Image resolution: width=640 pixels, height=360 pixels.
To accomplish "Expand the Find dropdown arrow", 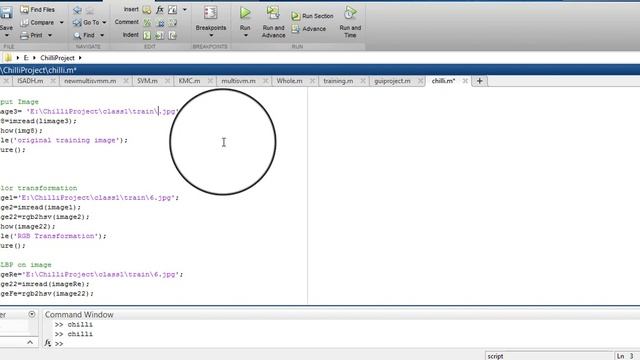I will [x=102, y=36].
